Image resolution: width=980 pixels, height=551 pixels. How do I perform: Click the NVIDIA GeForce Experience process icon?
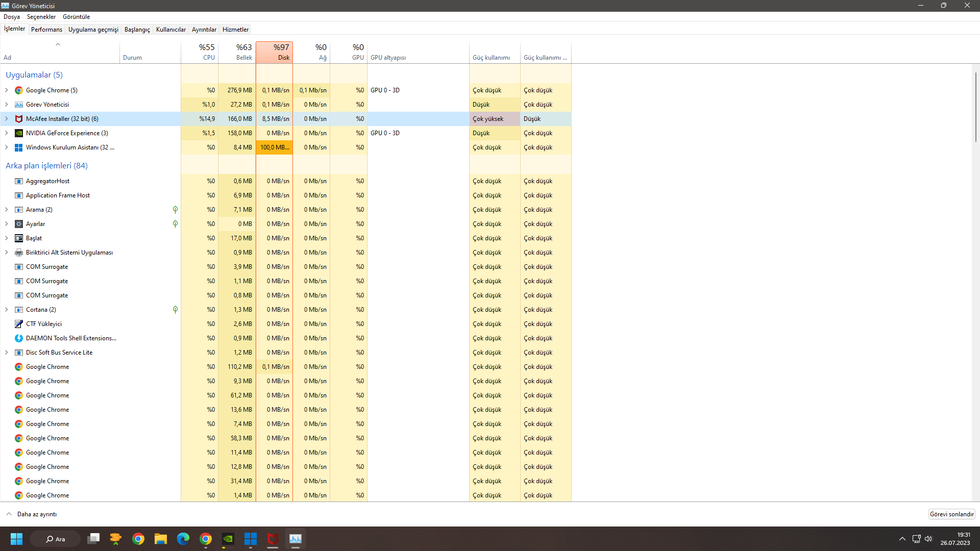(19, 133)
